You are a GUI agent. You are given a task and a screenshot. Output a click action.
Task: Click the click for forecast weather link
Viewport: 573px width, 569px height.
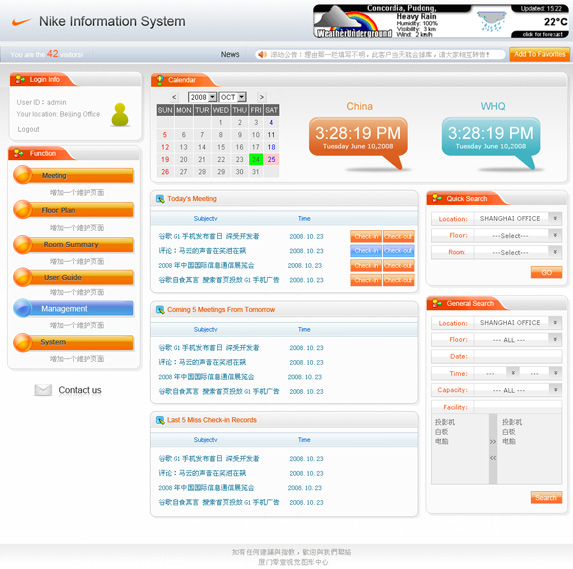coord(542,34)
